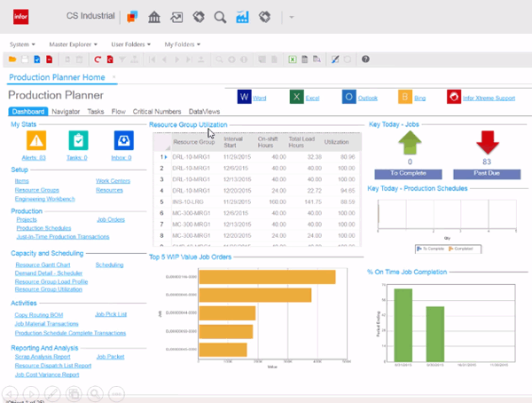Click the search magnifier icon in header
532x403 pixels.
click(220, 17)
